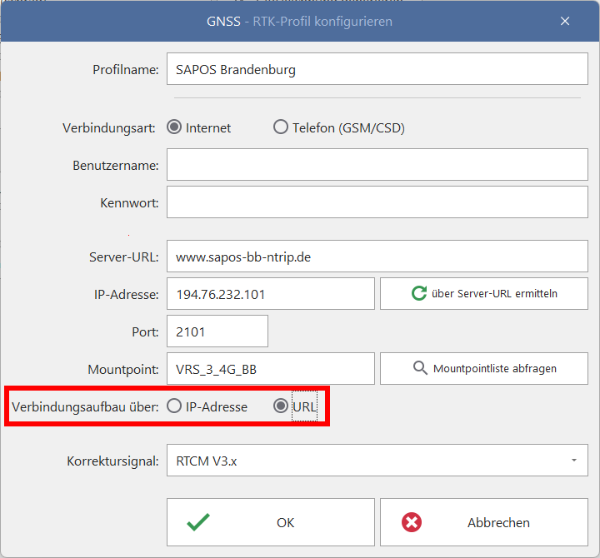Image resolution: width=600 pixels, height=558 pixels.
Task: Open the RTCM V3.x combo box
Action: pyautogui.click(x=377, y=460)
